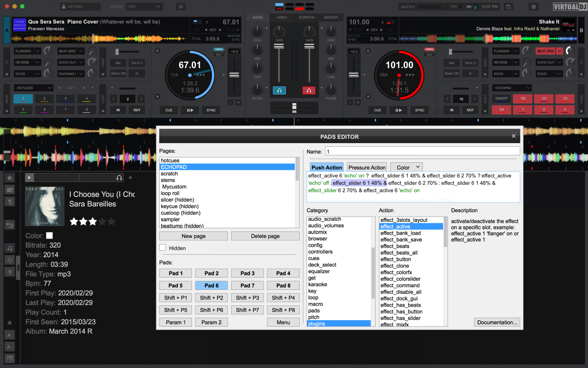Select the Pressure Action tab
This screenshot has height=368, width=588.
click(x=367, y=167)
